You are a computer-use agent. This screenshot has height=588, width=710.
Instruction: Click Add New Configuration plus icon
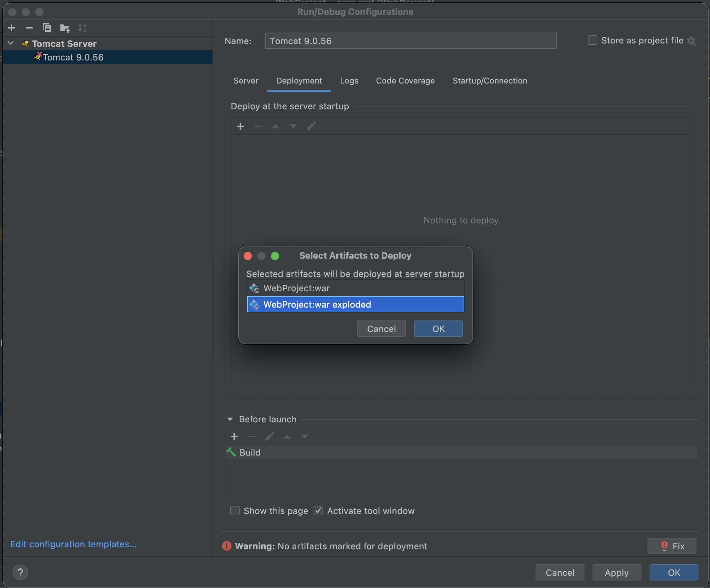pos(12,28)
